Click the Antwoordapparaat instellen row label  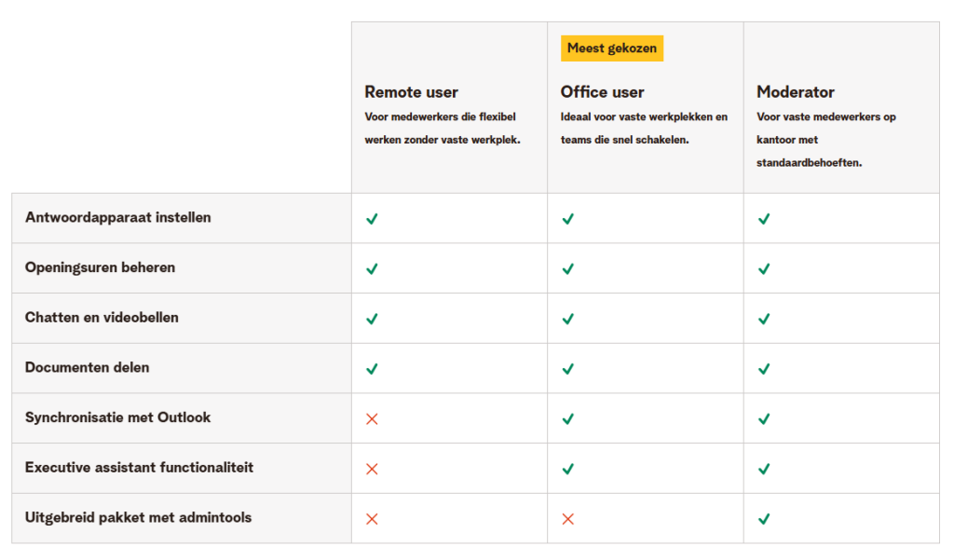(118, 218)
